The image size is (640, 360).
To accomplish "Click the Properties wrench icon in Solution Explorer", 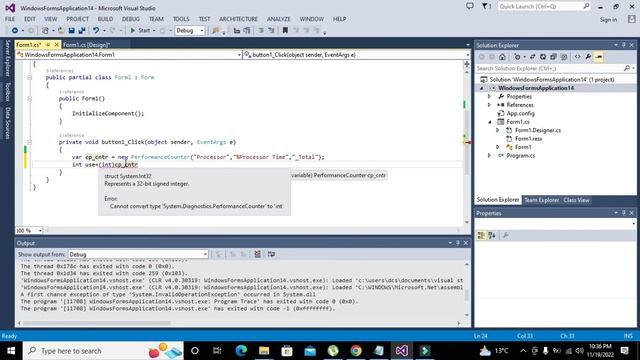I will point(588,57).
